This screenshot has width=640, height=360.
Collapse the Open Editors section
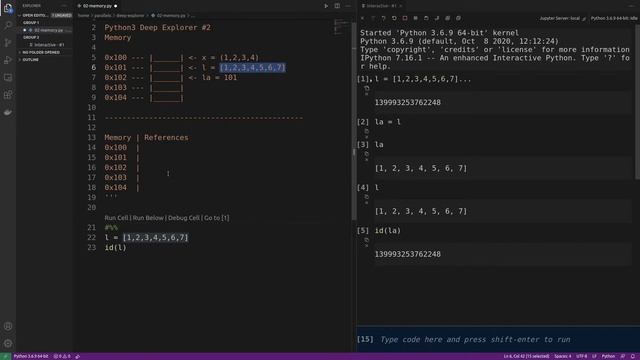[35, 15]
